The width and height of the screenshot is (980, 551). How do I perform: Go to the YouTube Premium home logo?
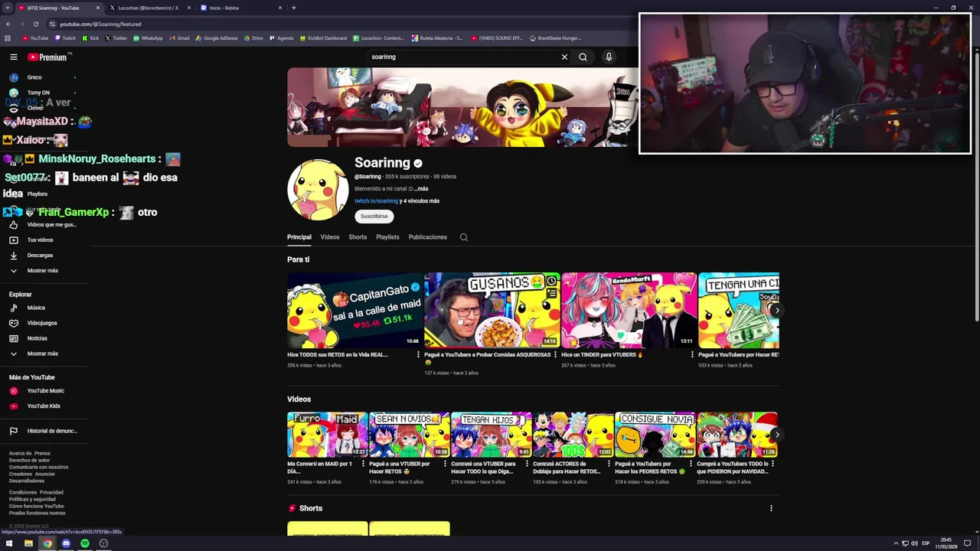[x=49, y=57]
